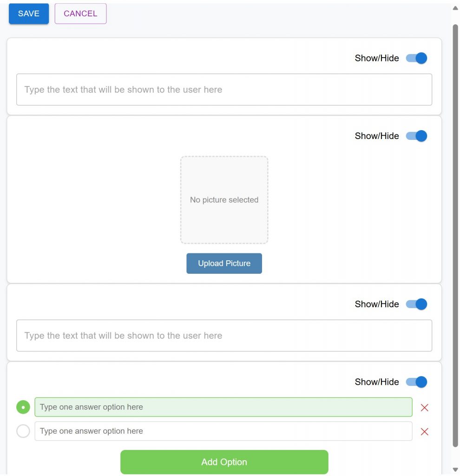Disable Show/Hide for the answer options card
Screen dimensions: 460x476
tap(416, 382)
